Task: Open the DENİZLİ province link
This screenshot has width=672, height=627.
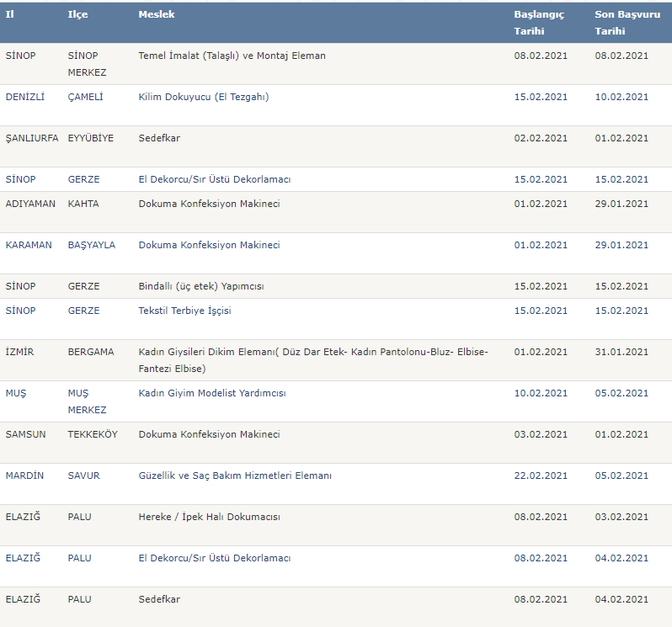Action: tap(25, 97)
